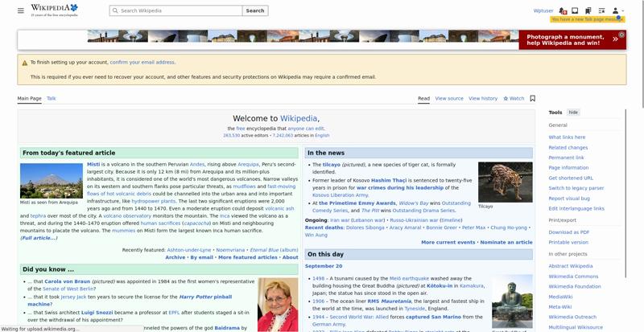Open the Harry Potter pinball machine link
The image size is (644, 332).
tap(205, 297)
